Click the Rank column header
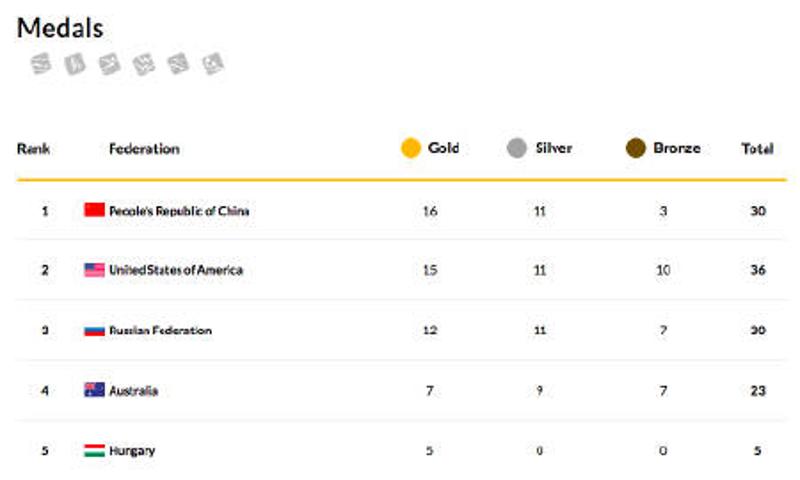Screen dimensions: 800x480 pos(33,148)
